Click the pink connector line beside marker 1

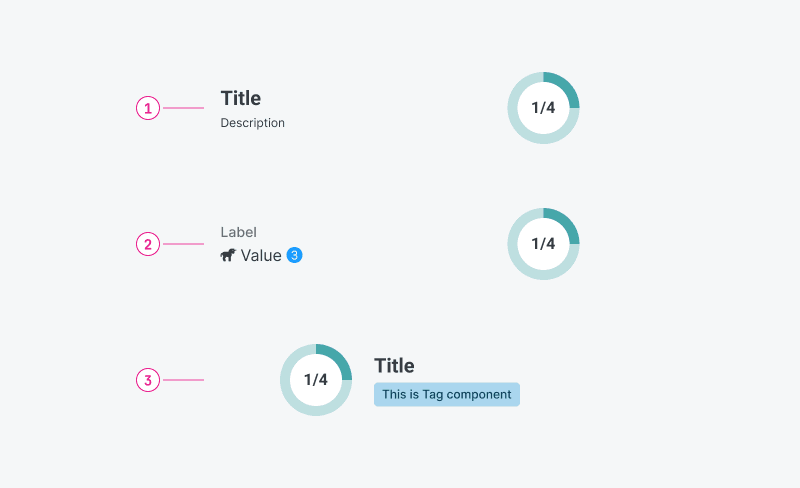click(x=183, y=108)
